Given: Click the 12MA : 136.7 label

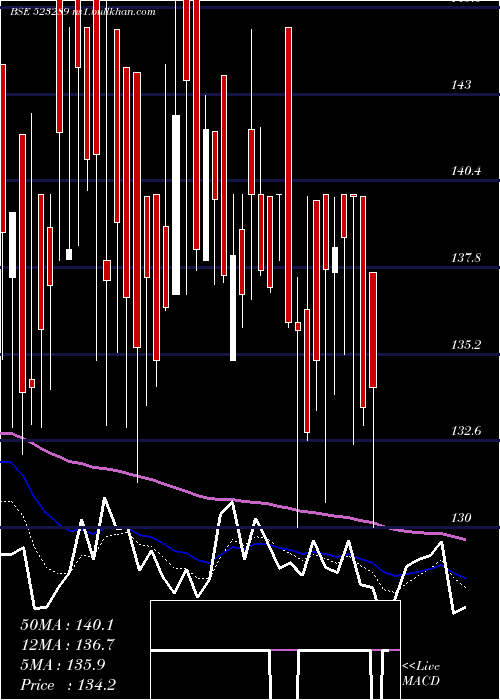Looking at the screenshot, I should 67,645.
